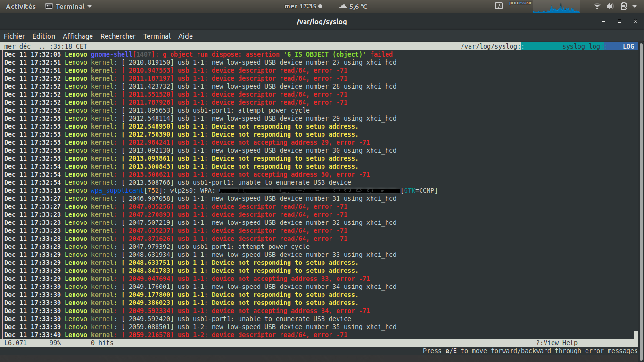
Task: Select the line for USB device number 27
Action: (x=200, y=62)
